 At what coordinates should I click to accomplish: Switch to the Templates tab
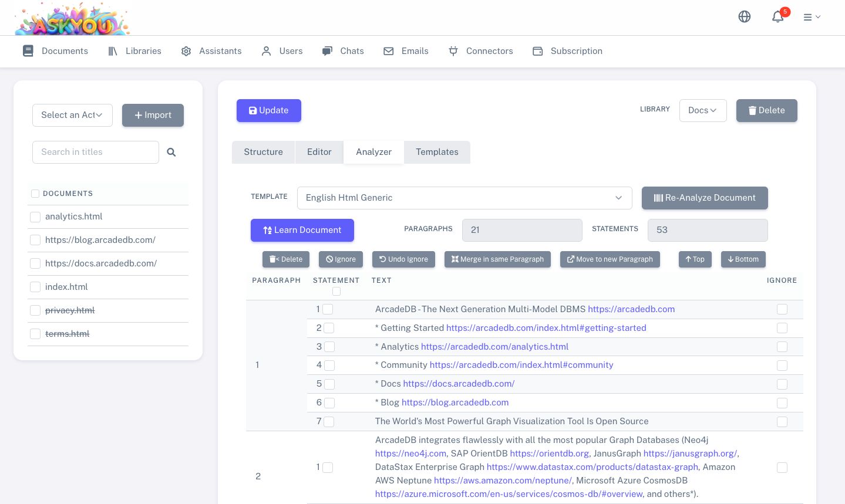point(437,152)
